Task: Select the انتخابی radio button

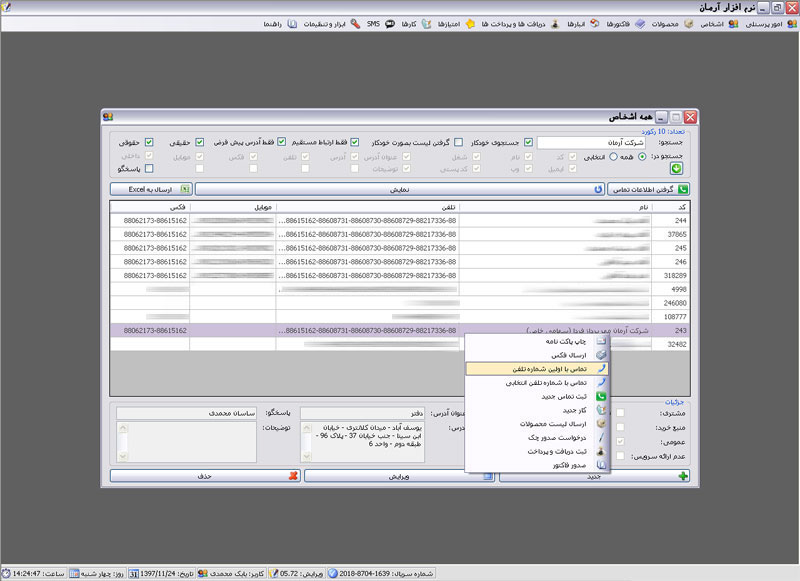Action: point(613,157)
